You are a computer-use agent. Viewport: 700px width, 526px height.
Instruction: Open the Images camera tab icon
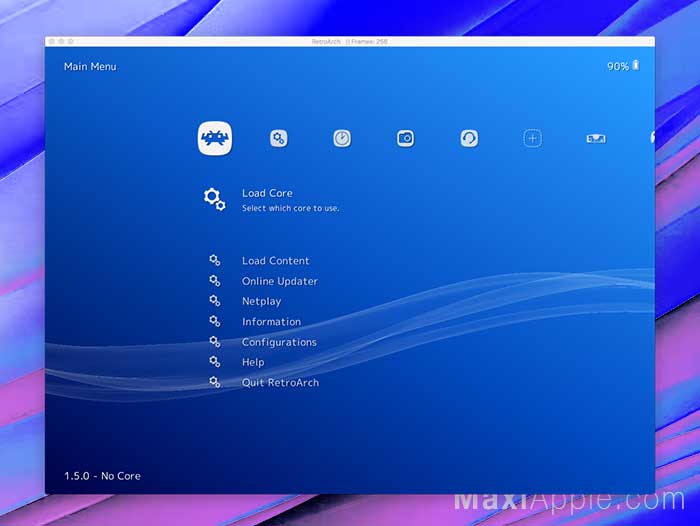click(x=405, y=138)
